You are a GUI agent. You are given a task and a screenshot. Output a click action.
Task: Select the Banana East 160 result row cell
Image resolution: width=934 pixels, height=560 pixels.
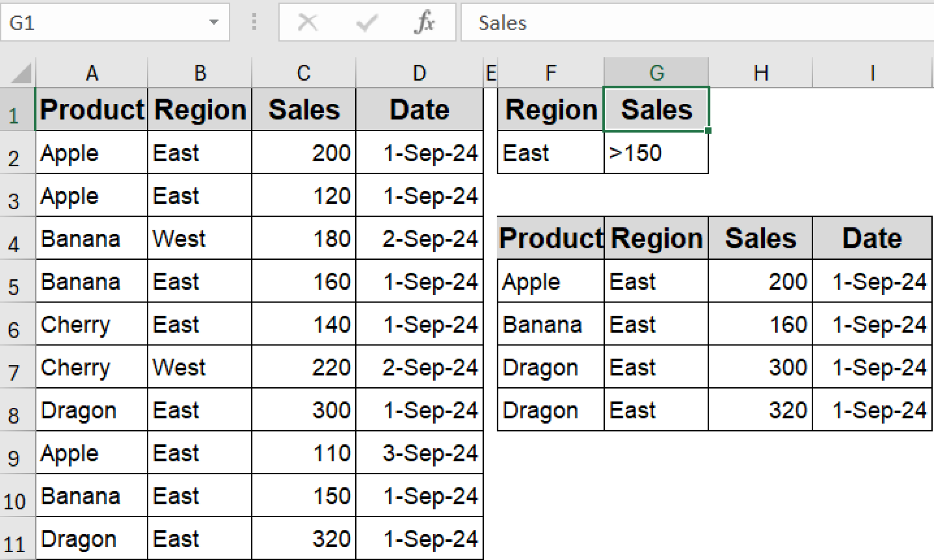click(759, 324)
